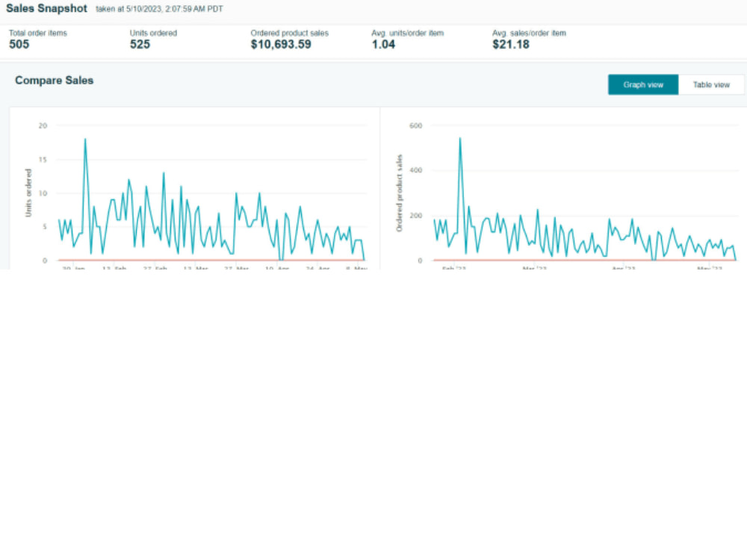Select the Units ordered value 525
Screen dimensions: 747x560
(140, 44)
